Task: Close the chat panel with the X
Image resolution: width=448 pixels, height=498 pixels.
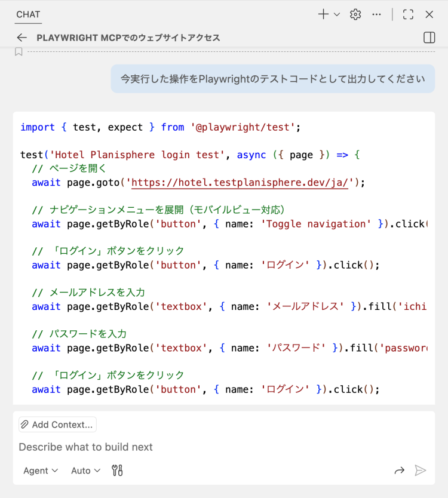Action: [x=429, y=14]
